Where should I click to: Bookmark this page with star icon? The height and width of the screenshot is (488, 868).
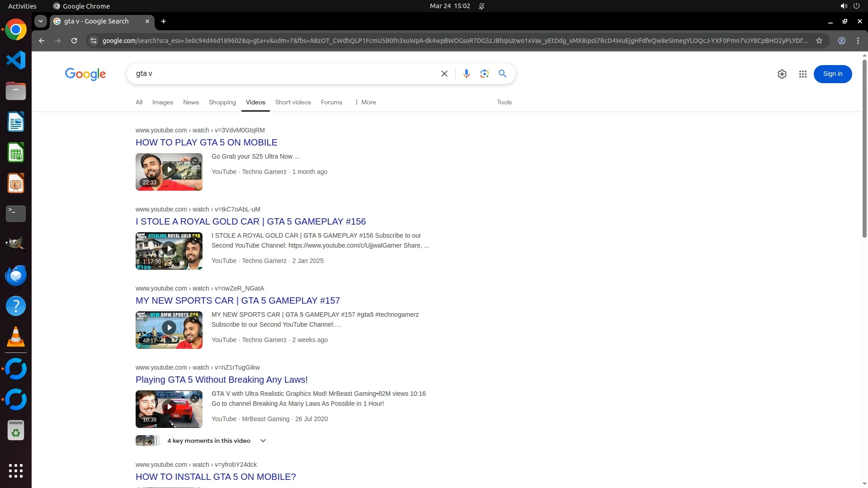[x=819, y=41]
